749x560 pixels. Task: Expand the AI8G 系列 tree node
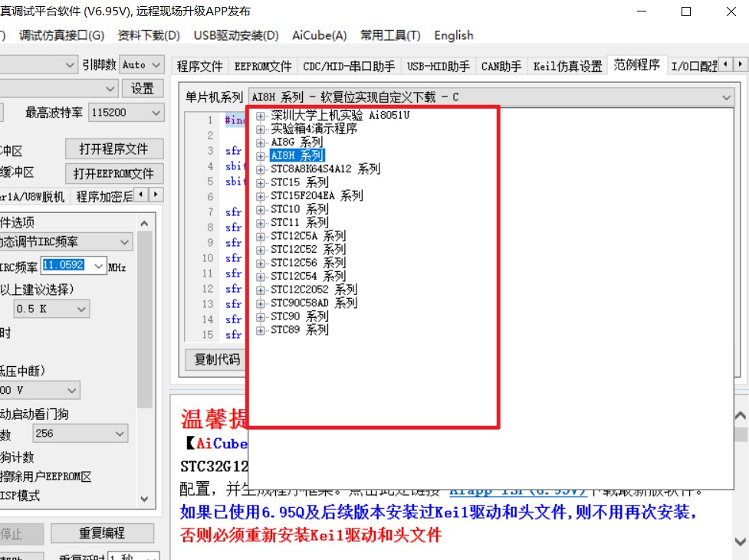click(261, 142)
